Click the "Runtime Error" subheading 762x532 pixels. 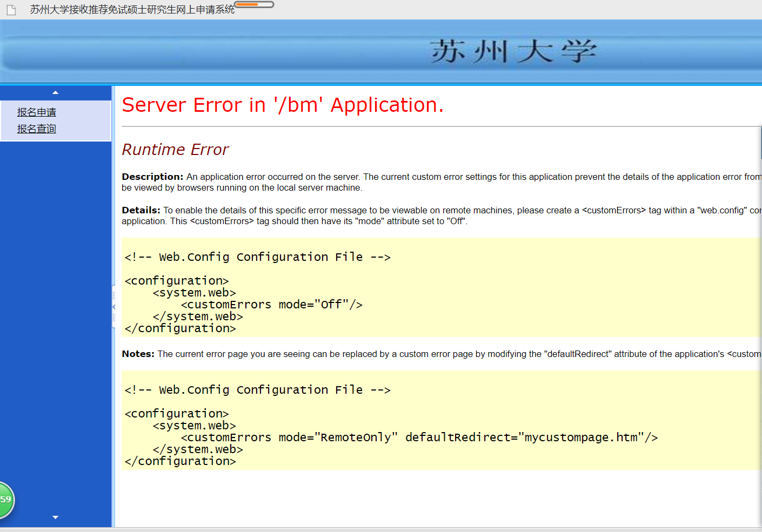click(175, 150)
